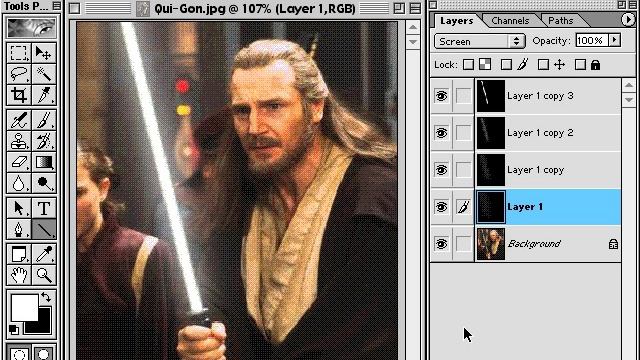Click the Background layer thumbnail
The height and width of the screenshot is (360, 640).
491,244
